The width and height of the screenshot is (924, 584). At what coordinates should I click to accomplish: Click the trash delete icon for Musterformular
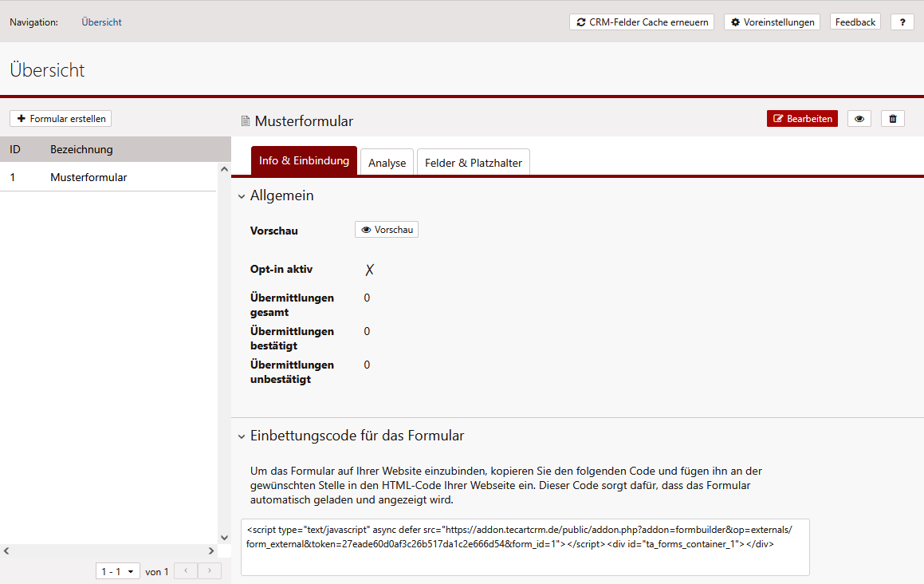click(x=893, y=119)
